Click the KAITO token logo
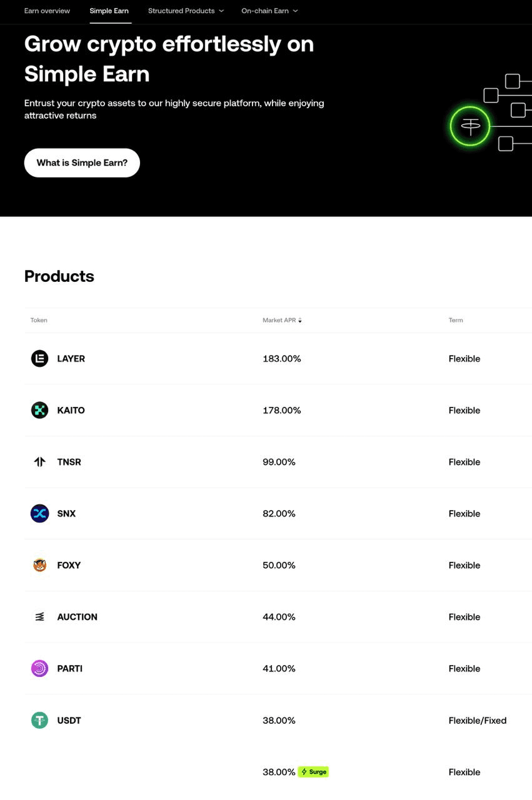The height and width of the screenshot is (800, 532). click(x=39, y=410)
